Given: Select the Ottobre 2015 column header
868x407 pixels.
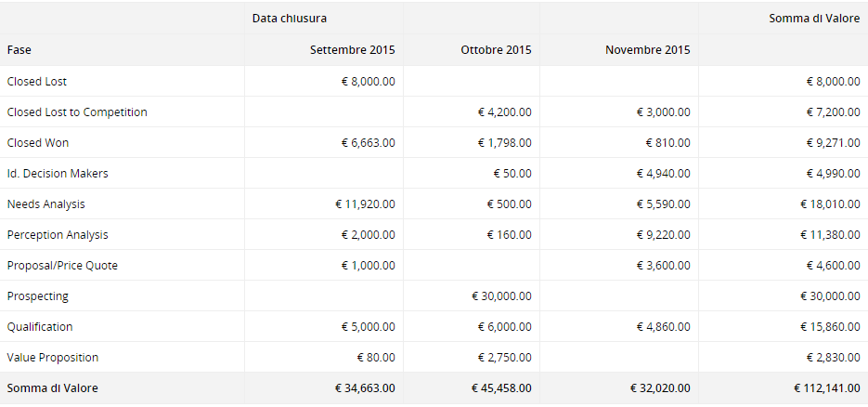Looking at the screenshot, I should click(x=496, y=50).
